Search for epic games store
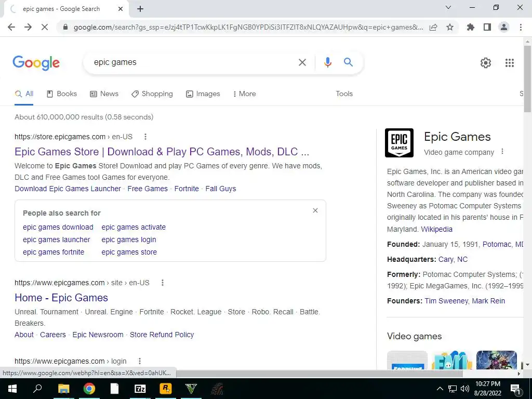This screenshot has height=399, width=532. click(129, 252)
